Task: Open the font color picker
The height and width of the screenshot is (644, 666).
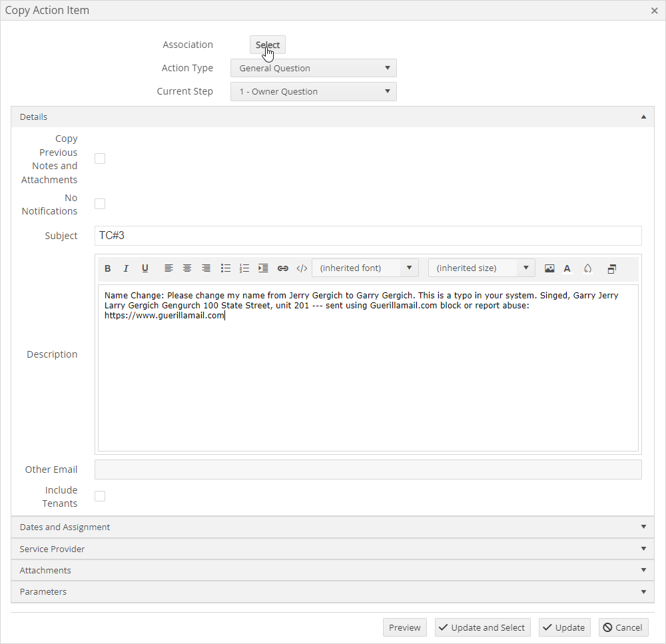Action: click(x=567, y=268)
